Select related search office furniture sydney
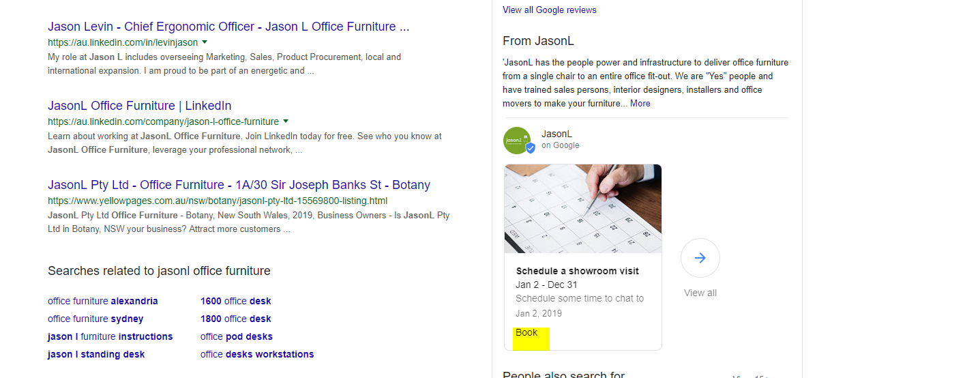This screenshot has height=378, width=980. tap(95, 319)
